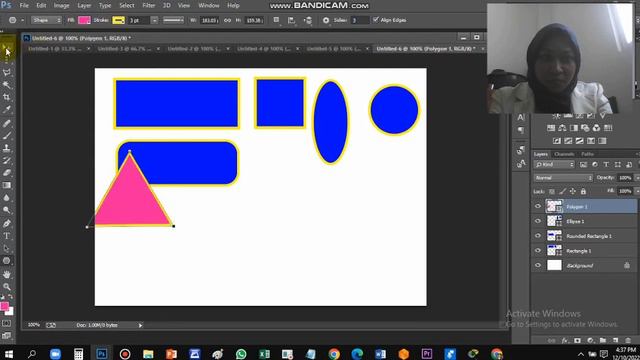Click the polygon Sides input field

(x=359, y=20)
